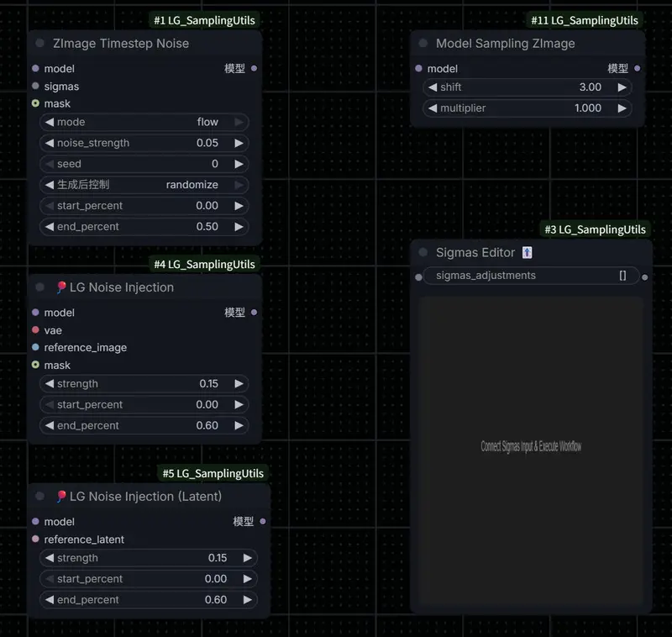
Task: Collapse the Model Sampling ZImage node
Action: pyautogui.click(x=423, y=43)
